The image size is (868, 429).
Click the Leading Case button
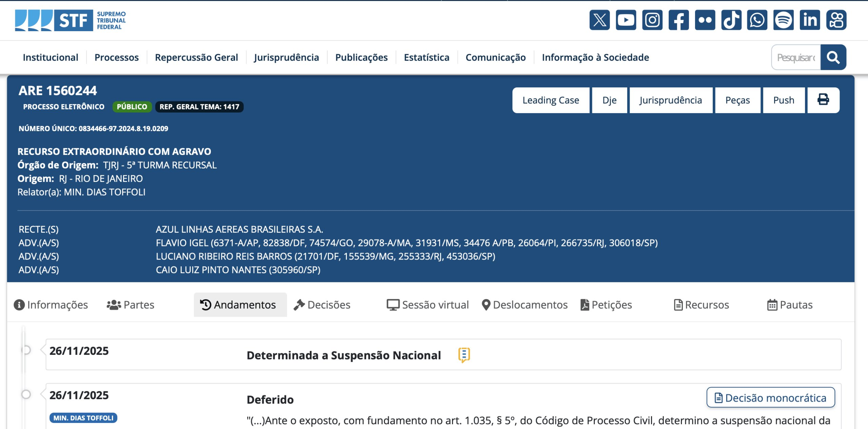click(551, 100)
